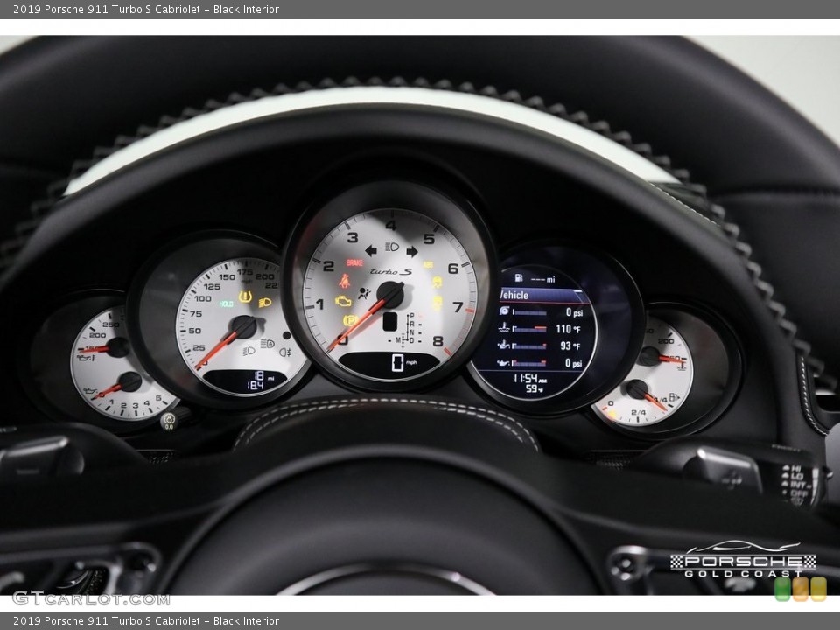Click the automatic headlight A icon
The image size is (840, 630).
tap(268, 343)
